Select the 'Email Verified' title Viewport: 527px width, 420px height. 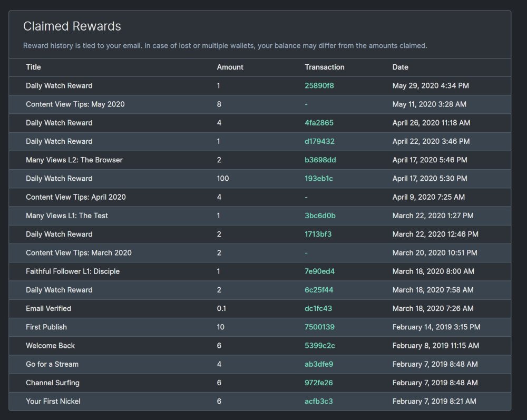48,308
